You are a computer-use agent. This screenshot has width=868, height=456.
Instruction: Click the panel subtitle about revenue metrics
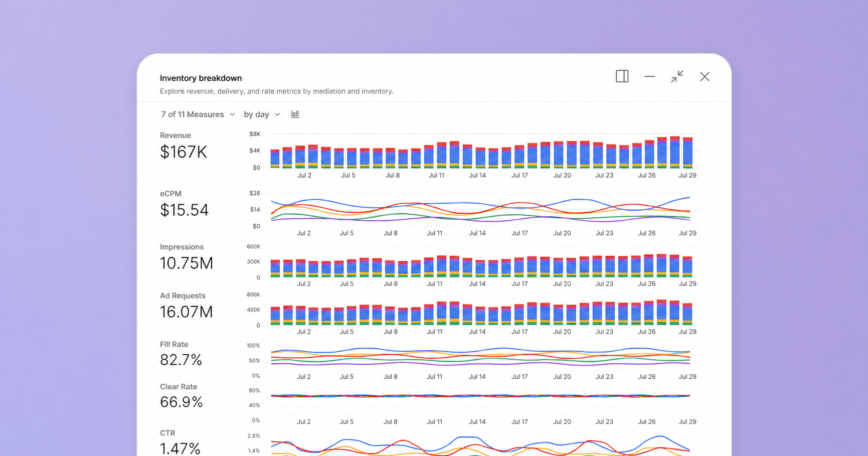[276, 91]
